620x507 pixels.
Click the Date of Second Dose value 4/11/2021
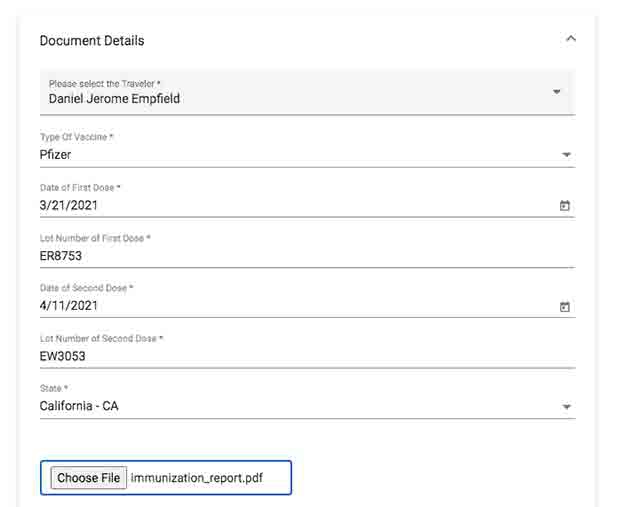tap(69, 306)
